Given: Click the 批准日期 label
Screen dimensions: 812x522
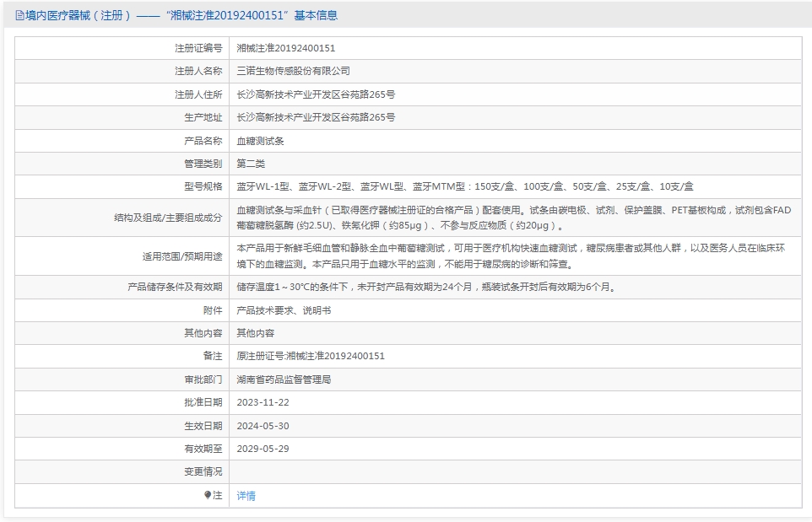Looking at the screenshot, I should pos(203,402).
